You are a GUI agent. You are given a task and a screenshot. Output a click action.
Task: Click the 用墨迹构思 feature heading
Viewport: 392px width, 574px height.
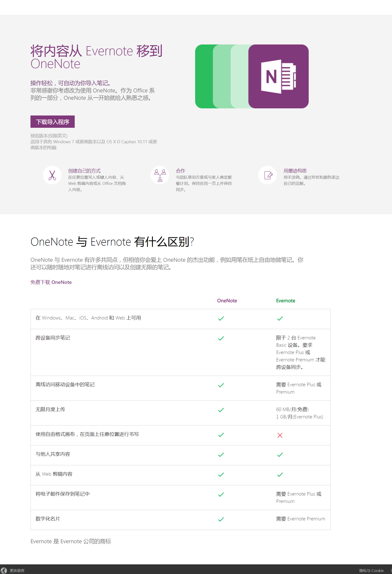[295, 171]
